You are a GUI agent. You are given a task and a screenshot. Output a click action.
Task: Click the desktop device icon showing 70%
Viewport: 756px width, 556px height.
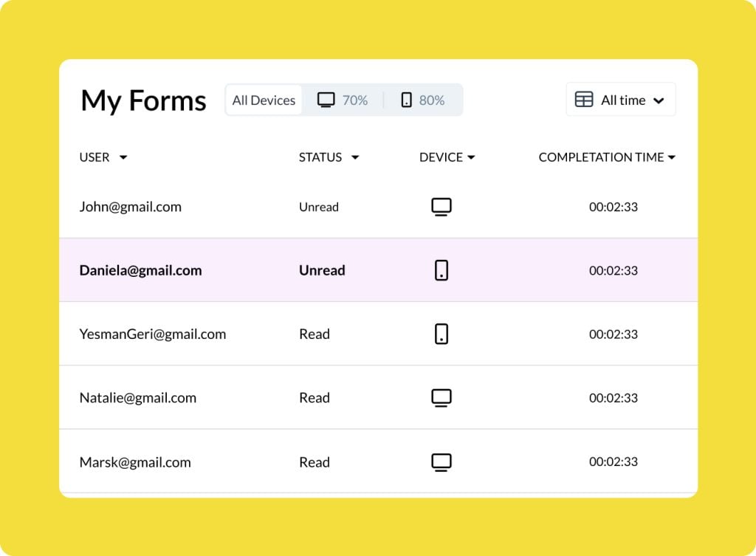[x=326, y=99]
